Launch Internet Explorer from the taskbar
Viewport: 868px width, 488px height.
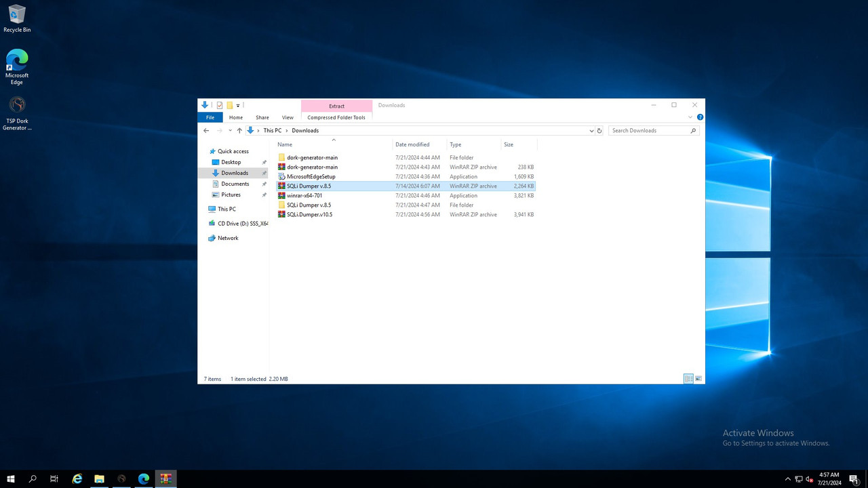77,479
